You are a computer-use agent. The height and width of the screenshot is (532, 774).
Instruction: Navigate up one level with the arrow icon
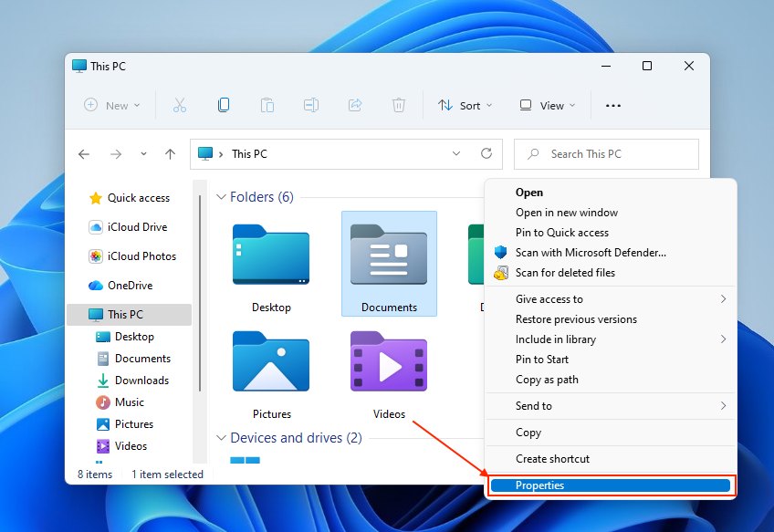[170, 154]
